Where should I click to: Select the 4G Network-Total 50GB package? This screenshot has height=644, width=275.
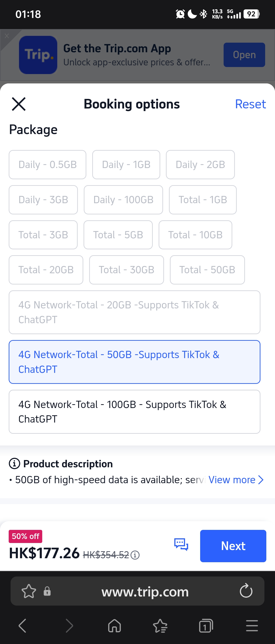pyautogui.click(x=134, y=362)
